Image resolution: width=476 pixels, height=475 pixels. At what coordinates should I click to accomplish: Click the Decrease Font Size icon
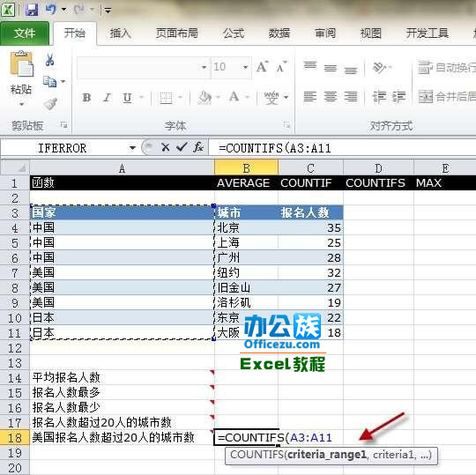281,67
